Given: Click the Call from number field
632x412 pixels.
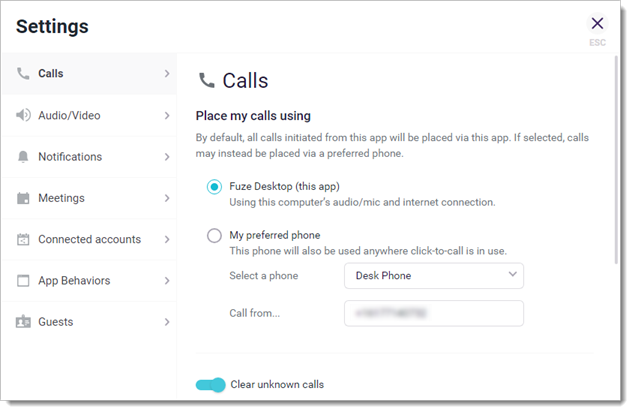Looking at the screenshot, I should point(434,313).
